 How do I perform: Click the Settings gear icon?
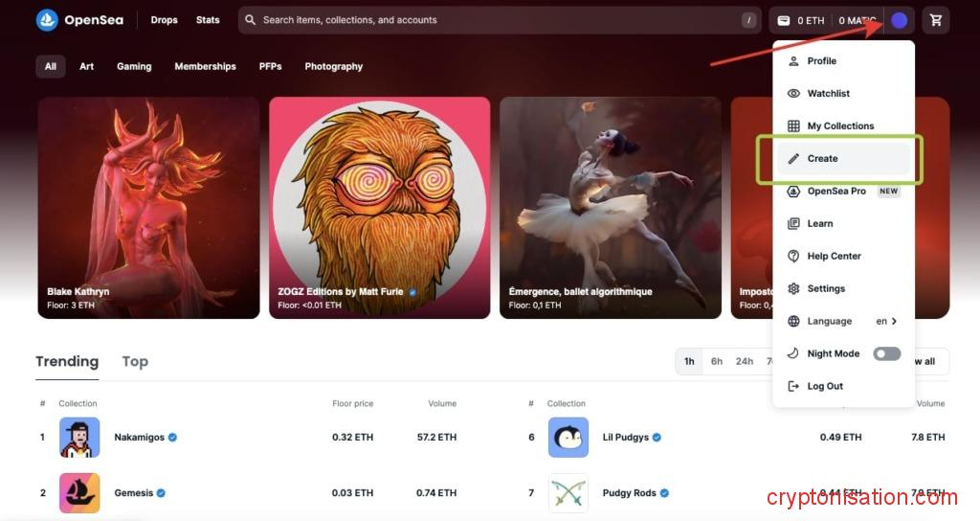[792, 289]
